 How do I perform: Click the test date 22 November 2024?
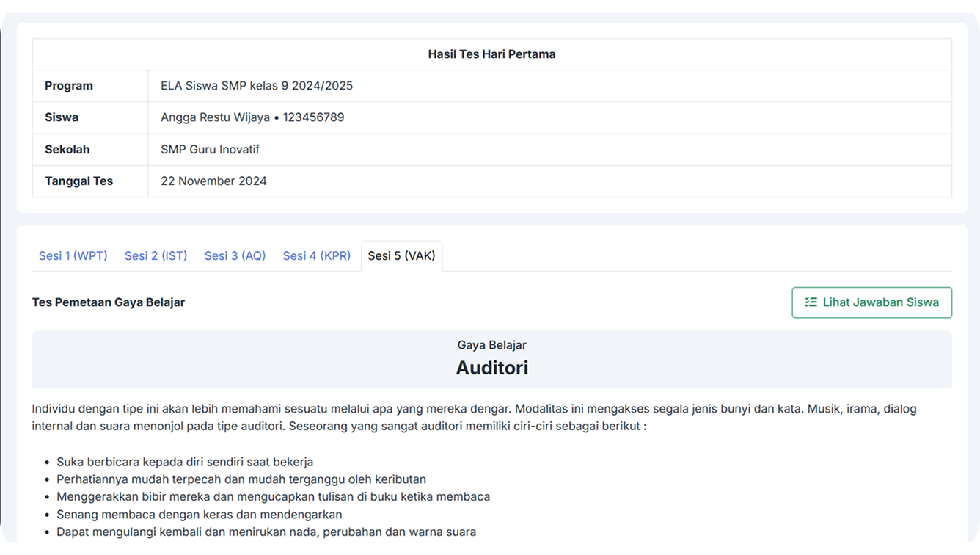click(213, 181)
